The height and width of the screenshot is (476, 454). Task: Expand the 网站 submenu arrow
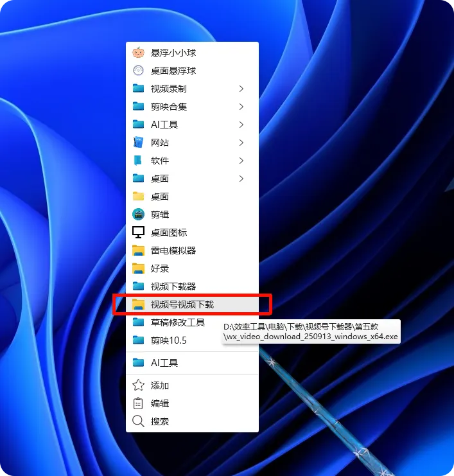241,143
